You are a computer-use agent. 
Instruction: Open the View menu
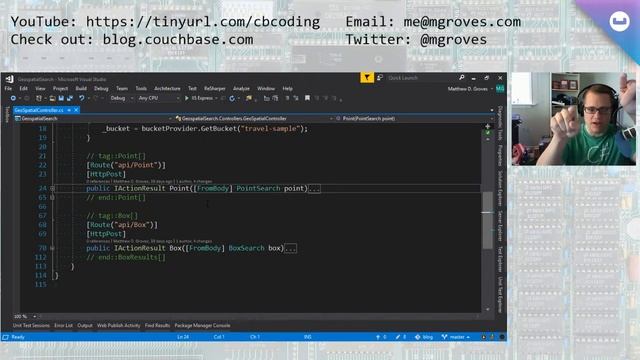coord(40,89)
